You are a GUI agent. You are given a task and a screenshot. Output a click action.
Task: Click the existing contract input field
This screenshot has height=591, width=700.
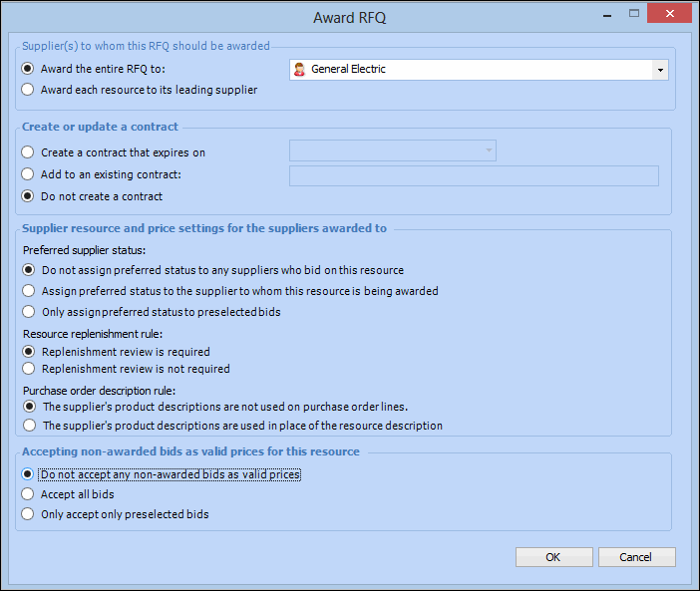tap(474, 175)
